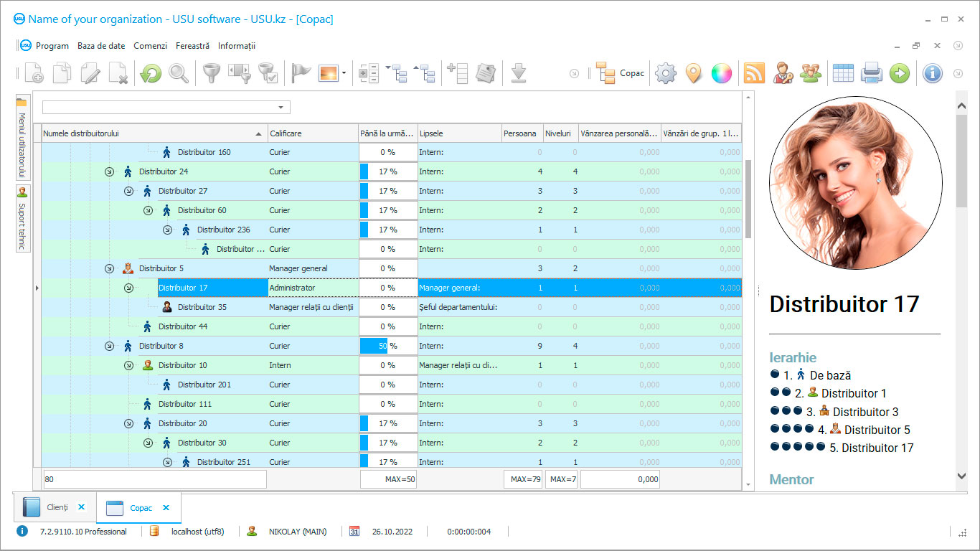This screenshot has width=980, height=551.
Task: Open the Meniul utilizatorului side panel
Action: pos(22,138)
